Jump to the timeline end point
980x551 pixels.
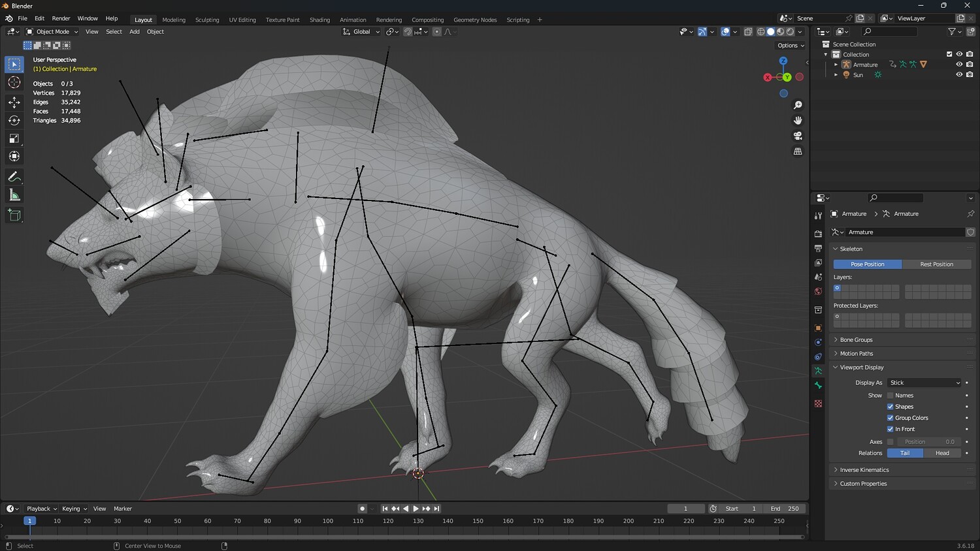point(436,509)
